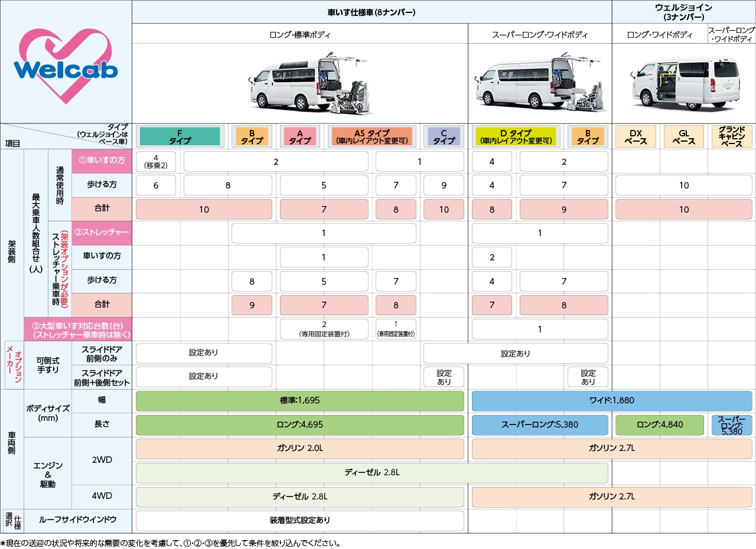Click the スライドドア前側+後側セット label
The height and width of the screenshot is (549, 756).
click(x=101, y=377)
